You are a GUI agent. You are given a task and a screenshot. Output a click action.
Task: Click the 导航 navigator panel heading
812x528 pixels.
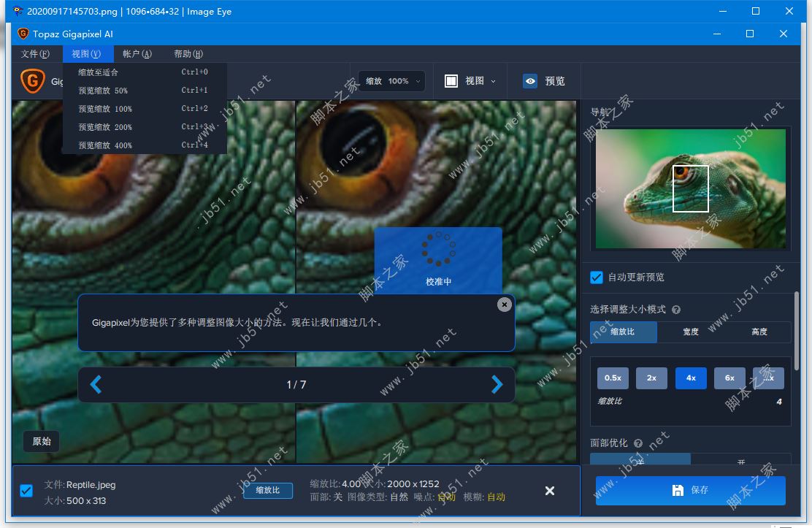tap(600, 112)
